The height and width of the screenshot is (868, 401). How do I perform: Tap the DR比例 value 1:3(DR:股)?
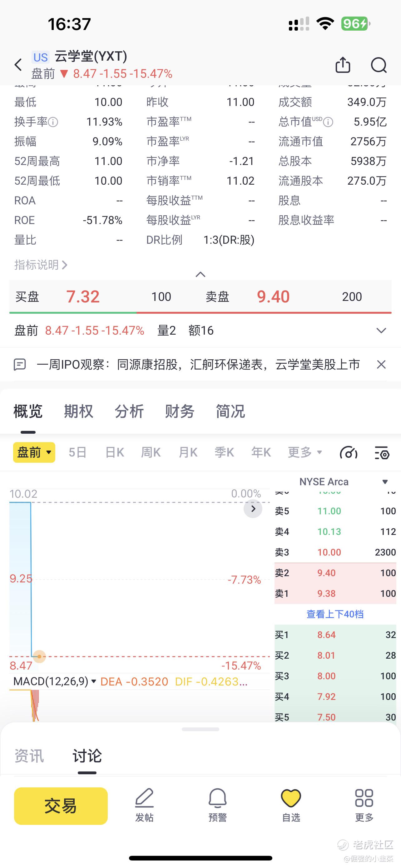(x=229, y=240)
